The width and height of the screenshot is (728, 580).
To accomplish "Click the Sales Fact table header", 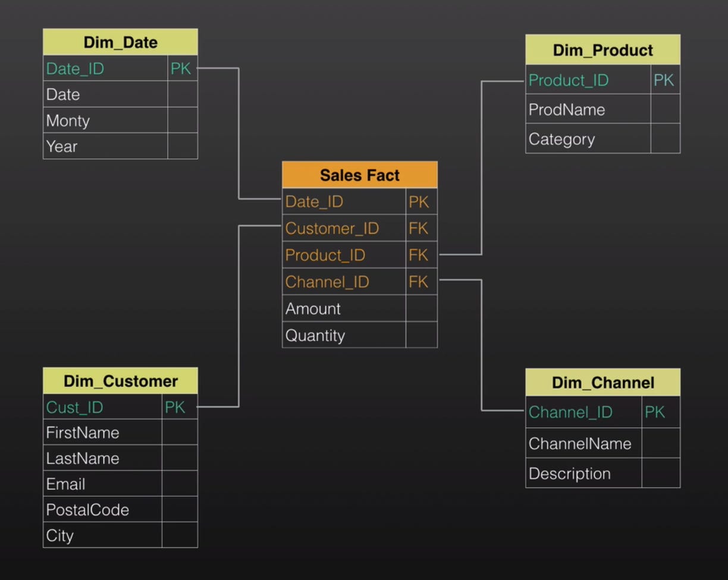I will (x=359, y=175).
